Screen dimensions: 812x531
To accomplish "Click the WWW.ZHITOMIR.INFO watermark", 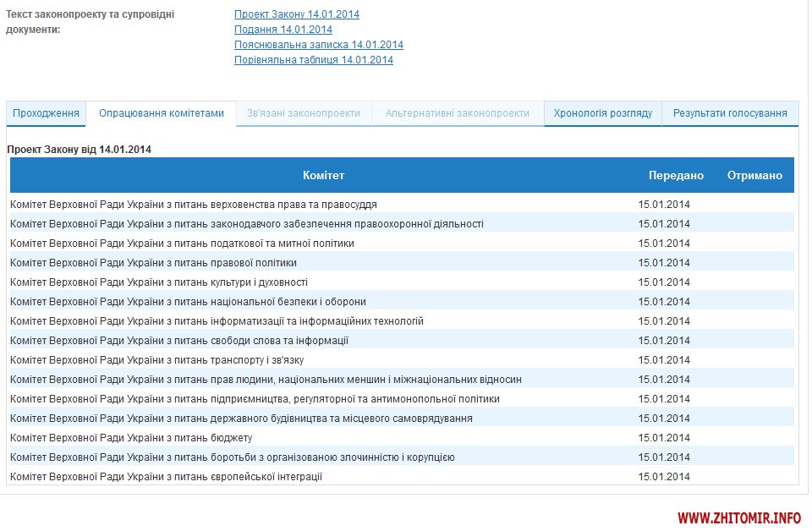I will (x=739, y=517).
